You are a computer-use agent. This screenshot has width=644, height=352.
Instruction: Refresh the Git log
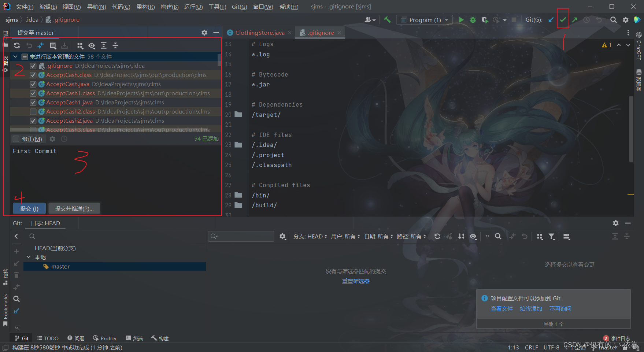coord(437,237)
